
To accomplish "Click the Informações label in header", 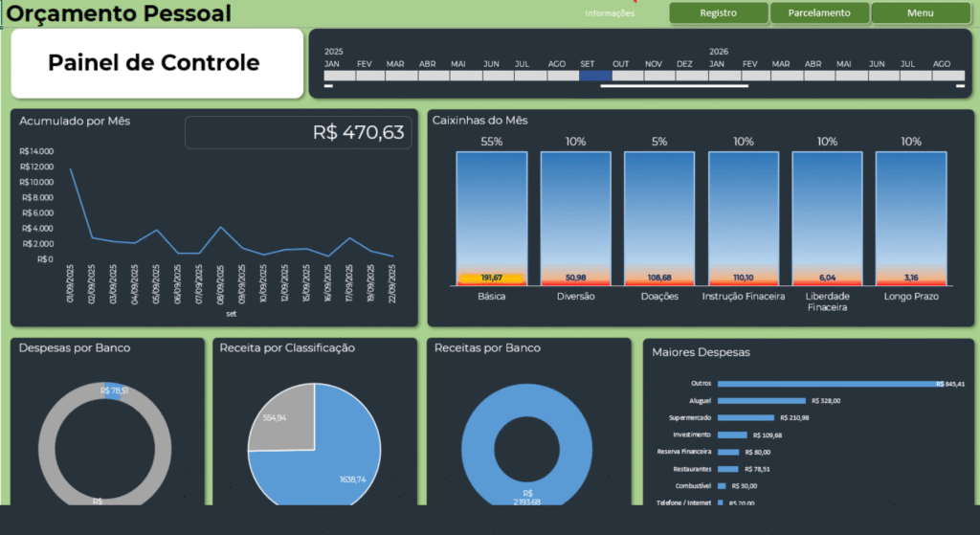I will coord(610,13).
